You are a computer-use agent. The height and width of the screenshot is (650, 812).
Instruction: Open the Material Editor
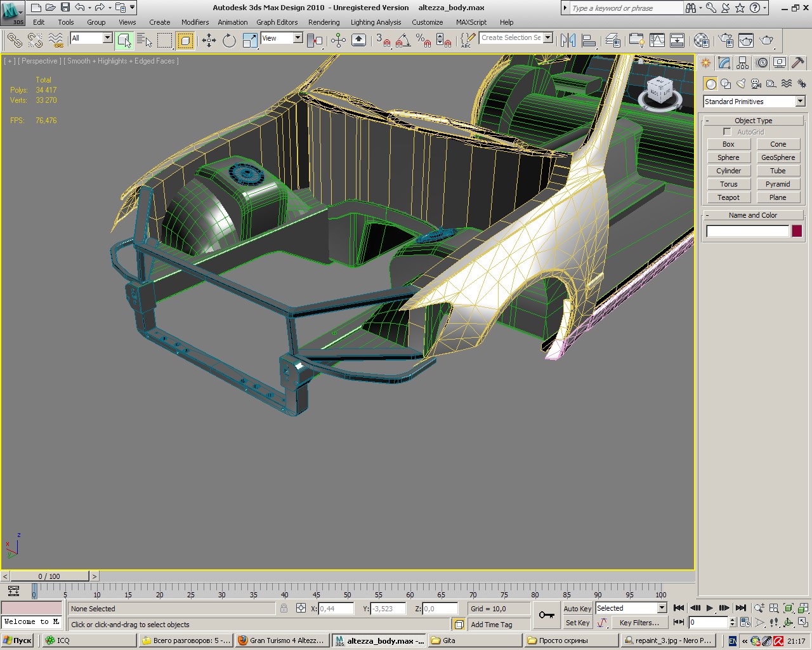pyautogui.click(x=701, y=41)
